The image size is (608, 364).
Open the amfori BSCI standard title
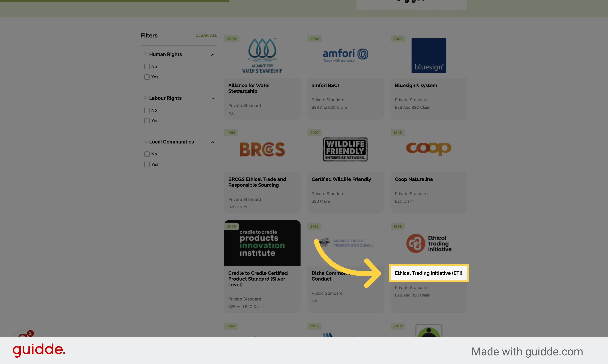(325, 85)
